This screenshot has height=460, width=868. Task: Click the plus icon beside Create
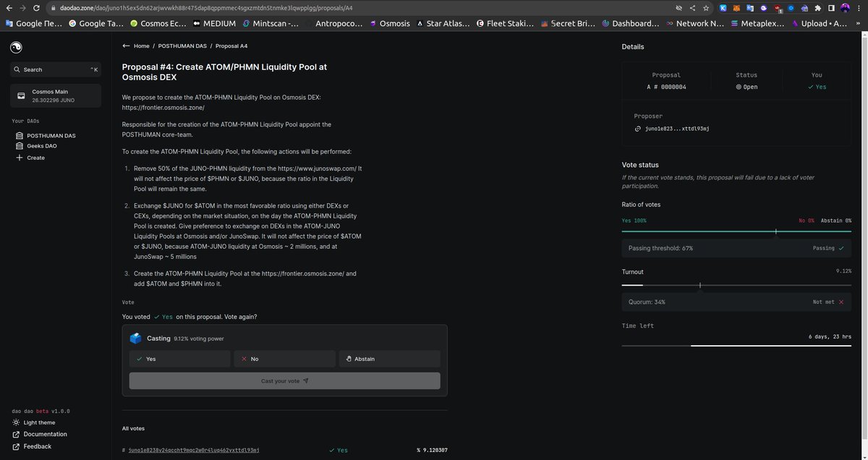pyautogui.click(x=19, y=157)
